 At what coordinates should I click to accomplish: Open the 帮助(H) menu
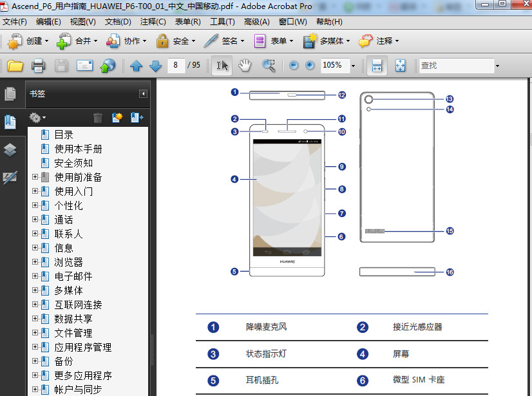click(329, 22)
